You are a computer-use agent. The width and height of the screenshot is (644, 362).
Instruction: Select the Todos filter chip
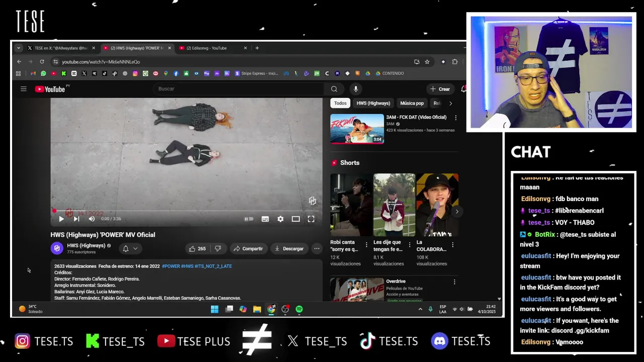tap(340, 103)
